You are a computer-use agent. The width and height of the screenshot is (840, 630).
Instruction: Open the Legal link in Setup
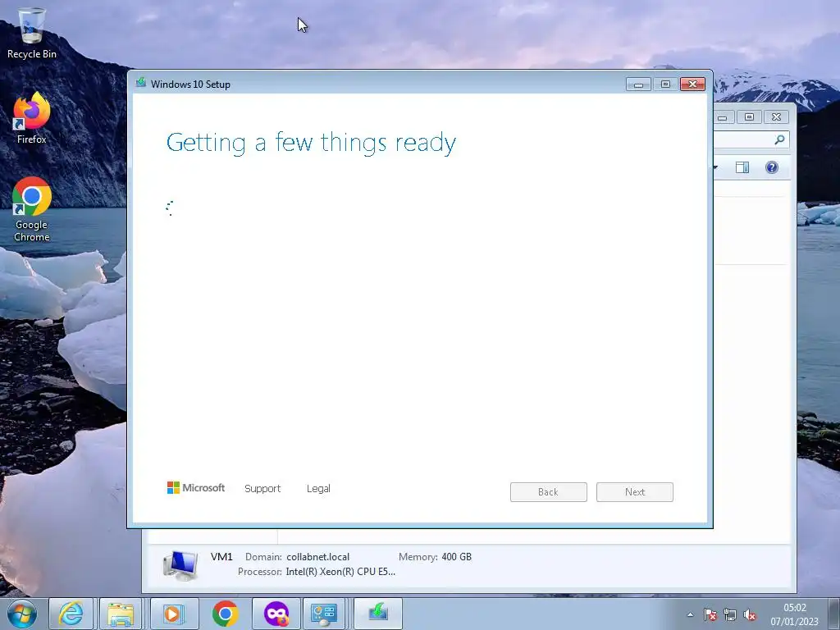coord(318,489)
